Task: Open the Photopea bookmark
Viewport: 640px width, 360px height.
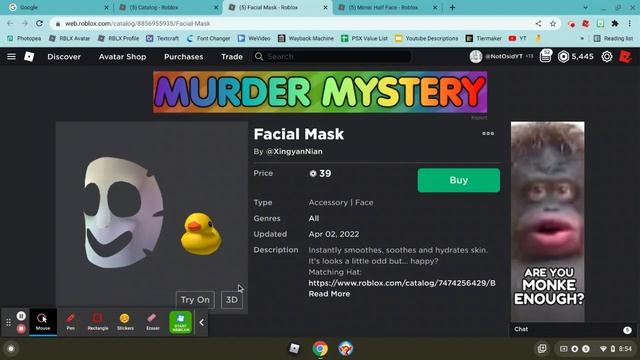Action: pyautogui.click(x=24, y=38)
